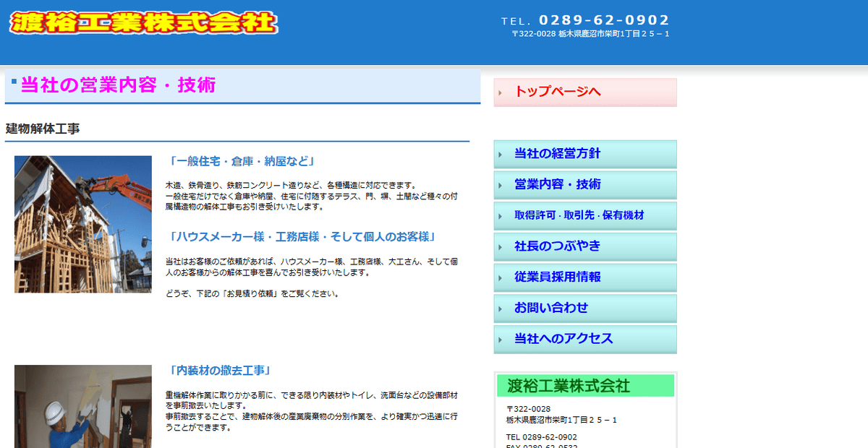Click the arrow icon beside トップページへ

(x=501, y=92)
